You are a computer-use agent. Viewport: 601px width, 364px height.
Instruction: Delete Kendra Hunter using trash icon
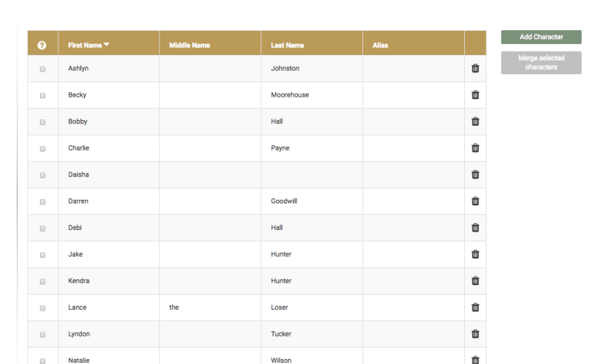click(x=475, y=280)
